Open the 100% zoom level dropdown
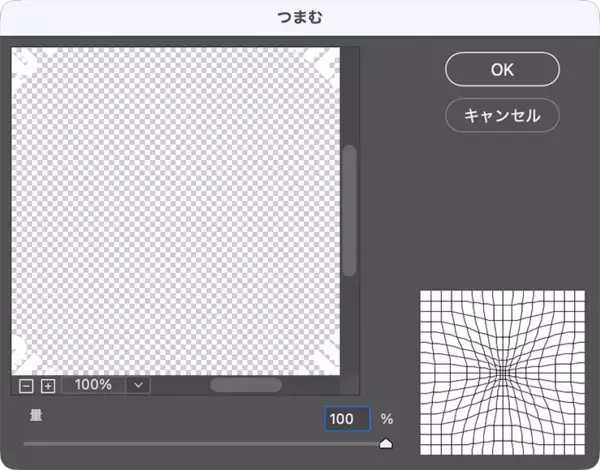This screenshot has width=600, height=470. [139, 385]
